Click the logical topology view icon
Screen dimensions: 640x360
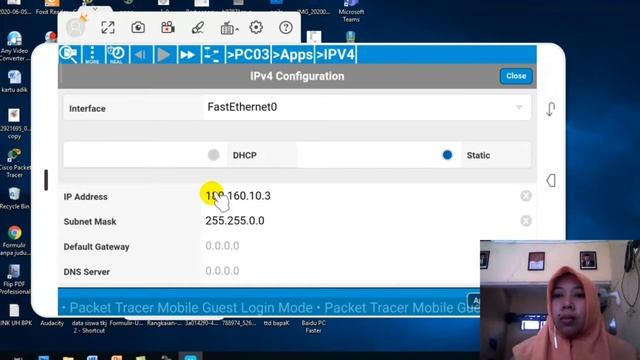(x=212, y=55)
